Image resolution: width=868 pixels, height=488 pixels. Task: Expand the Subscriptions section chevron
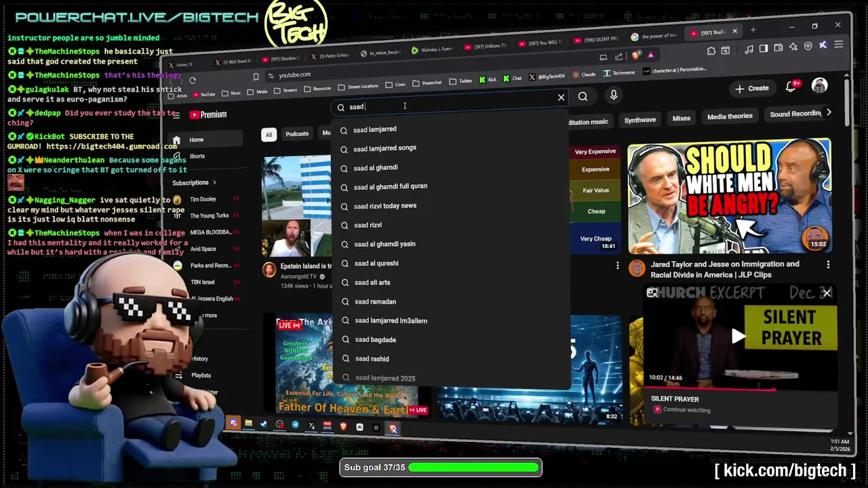point(214,182)
